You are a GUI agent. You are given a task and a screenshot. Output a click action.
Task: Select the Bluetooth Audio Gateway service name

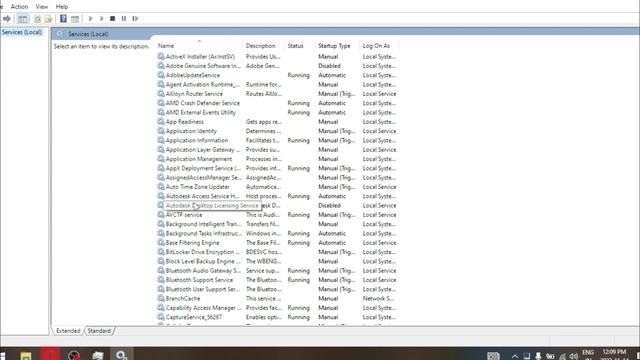[203, 271]
